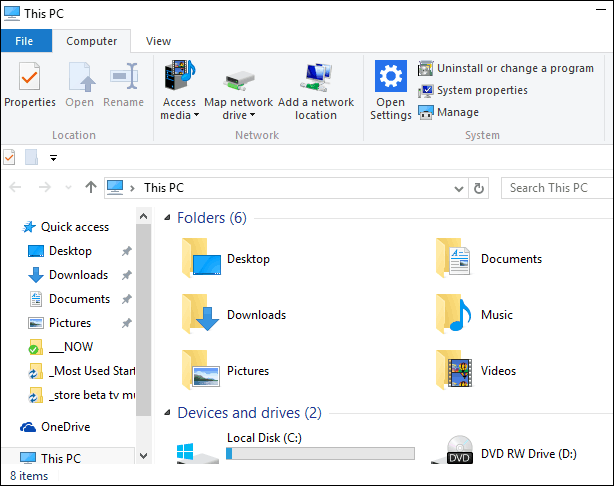Open Customize Quick Access Toolbar dropdown
Image resolution: width=614 pixels, height=486 pixels.
54,158
